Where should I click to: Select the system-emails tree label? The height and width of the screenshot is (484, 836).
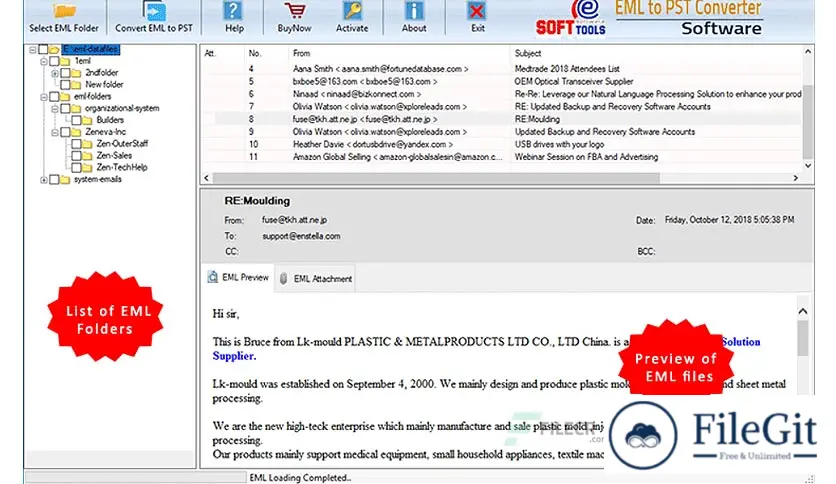pyautogui.click(x=98, y=179)
